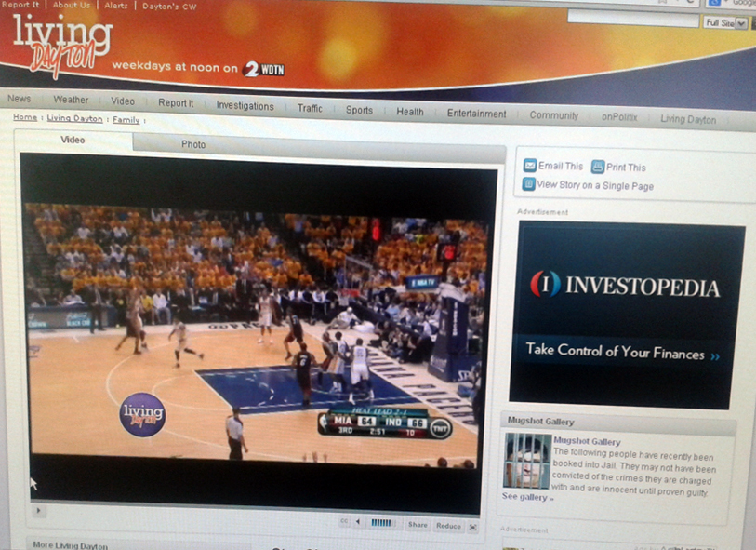Open the Sports menu item
This screenshot has height=550, width=756.
(359, 109)
